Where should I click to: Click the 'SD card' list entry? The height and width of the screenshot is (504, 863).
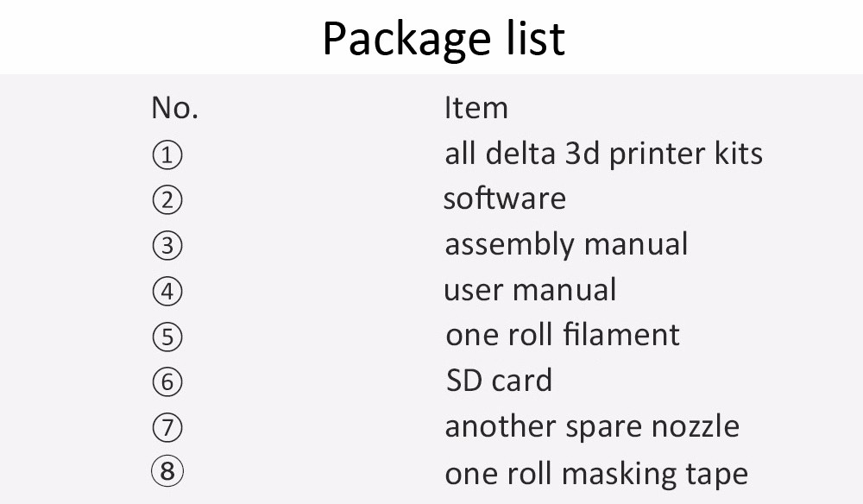click(x=499, y=381)
